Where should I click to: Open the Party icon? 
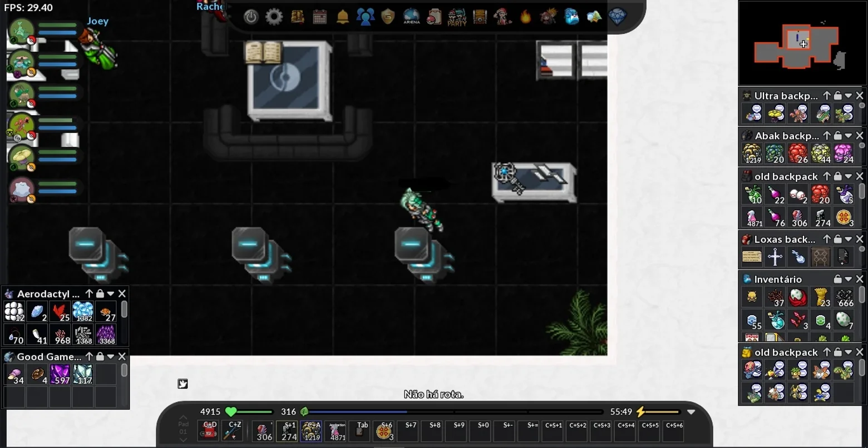[457, 17]
